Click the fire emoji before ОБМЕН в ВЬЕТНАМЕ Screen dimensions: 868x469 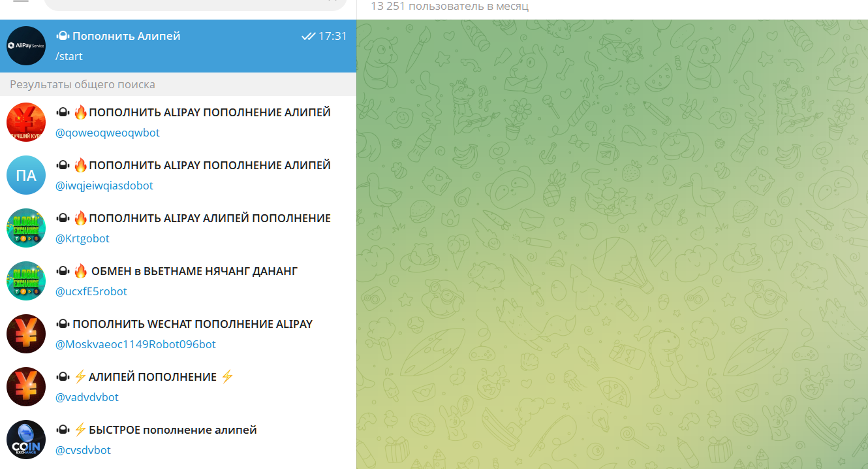[80, 271]
